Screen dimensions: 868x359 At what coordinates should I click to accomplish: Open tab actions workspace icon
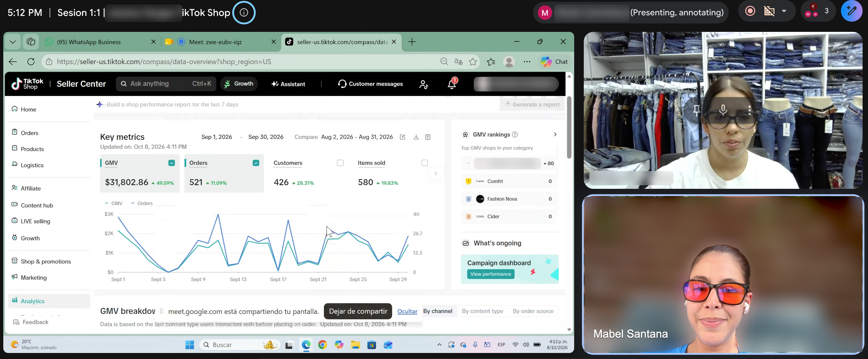31,42
